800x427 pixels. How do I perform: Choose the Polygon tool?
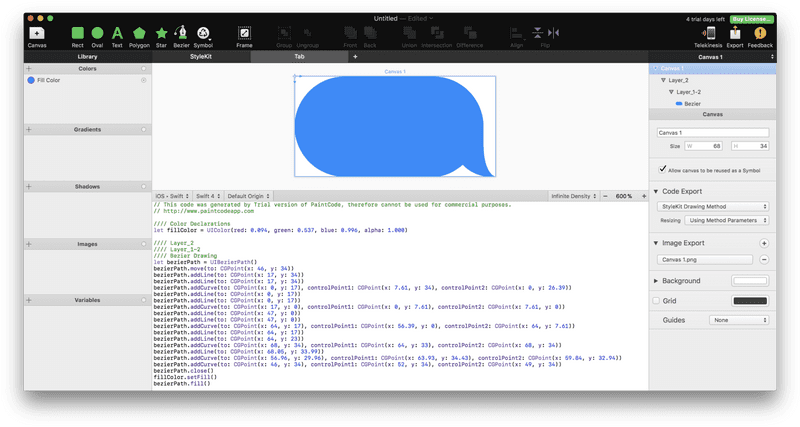(139, 33)
